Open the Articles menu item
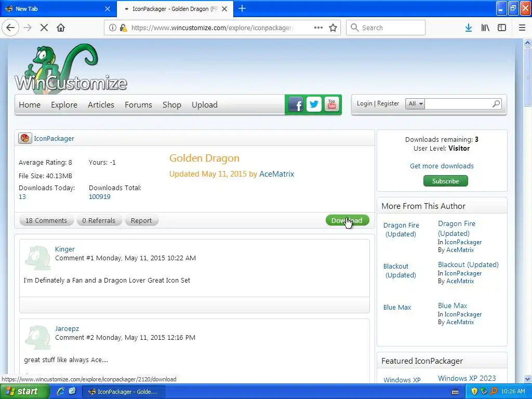This screenshot has width=532, height=399. (101, 105)
